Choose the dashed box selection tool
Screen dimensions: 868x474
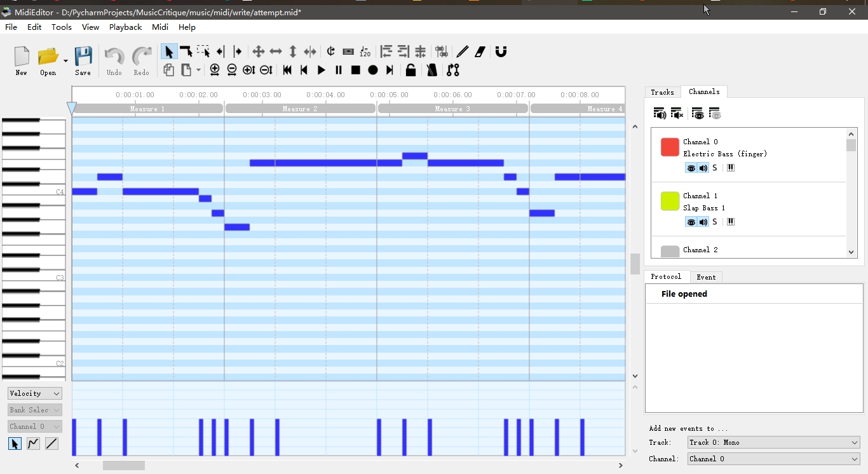coord(203,51)
